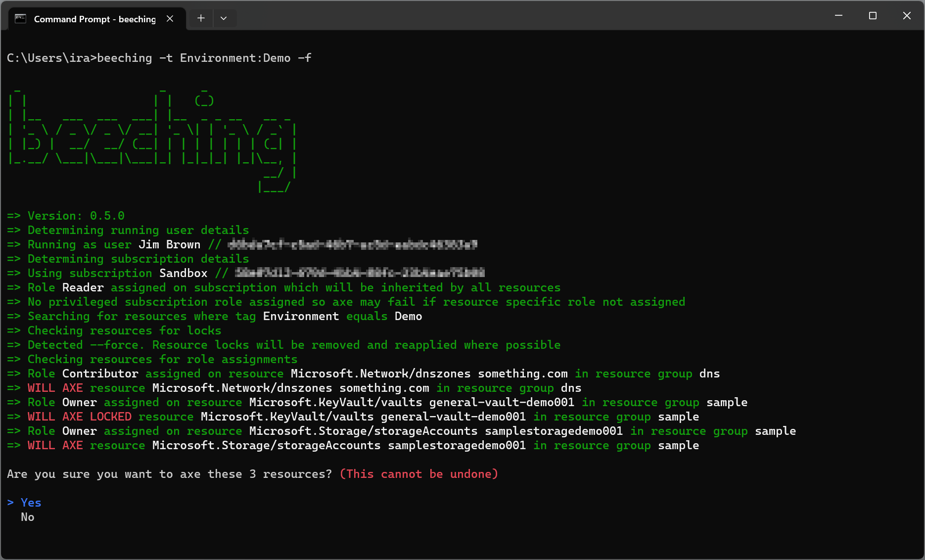Click the Command Prompt icon on the tab
The image size is (925, 560).
click(20, 19)
